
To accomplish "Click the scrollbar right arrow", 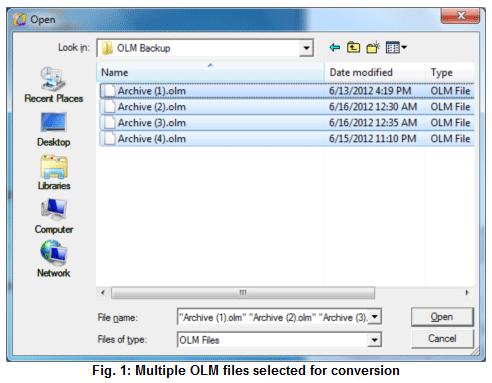I will 467,293.
